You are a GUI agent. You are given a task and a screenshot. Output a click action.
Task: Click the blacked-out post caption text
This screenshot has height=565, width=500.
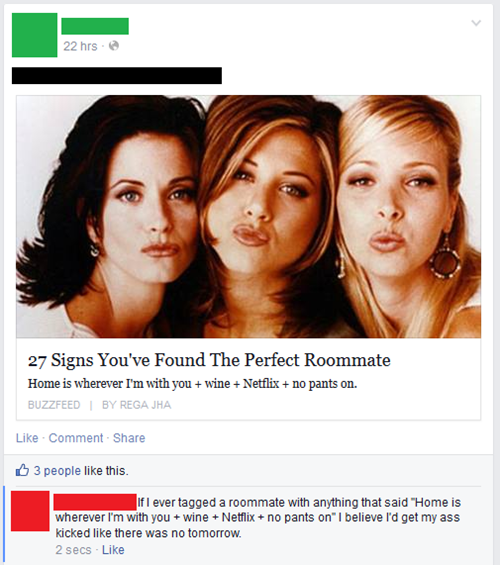point(117,76)
